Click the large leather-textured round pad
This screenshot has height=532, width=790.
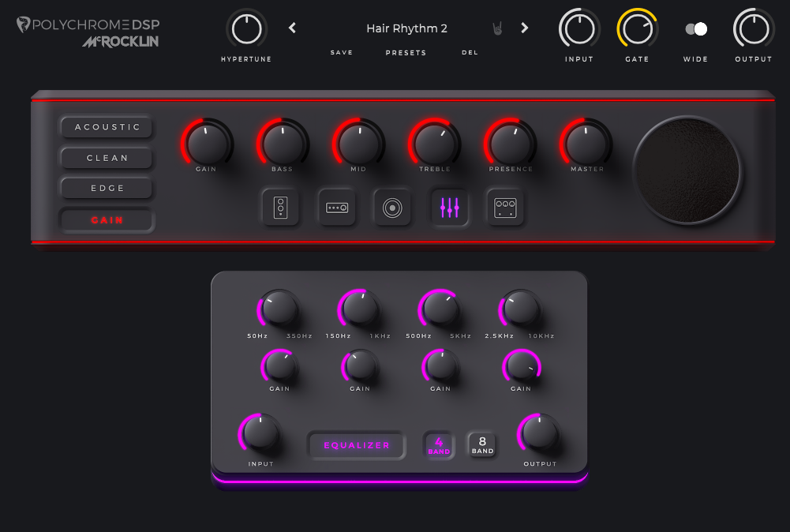click(x=687, y=170)
